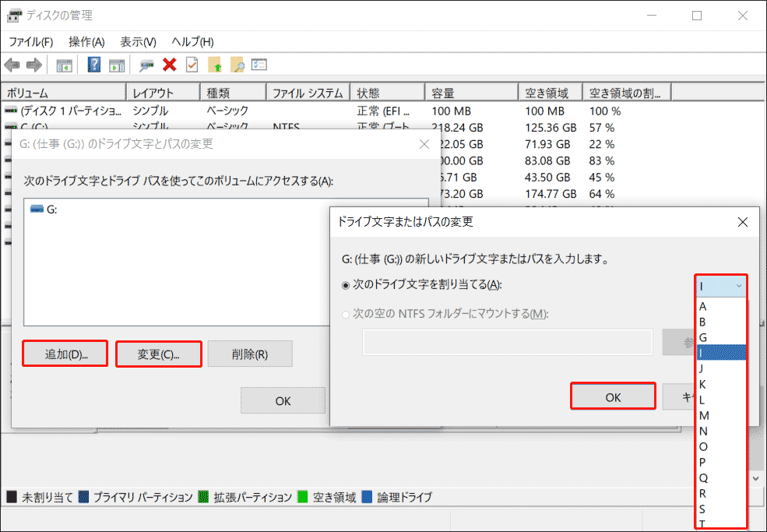Open Help via the blue question mark icon
Screen dimensions: 767x532
94,65
